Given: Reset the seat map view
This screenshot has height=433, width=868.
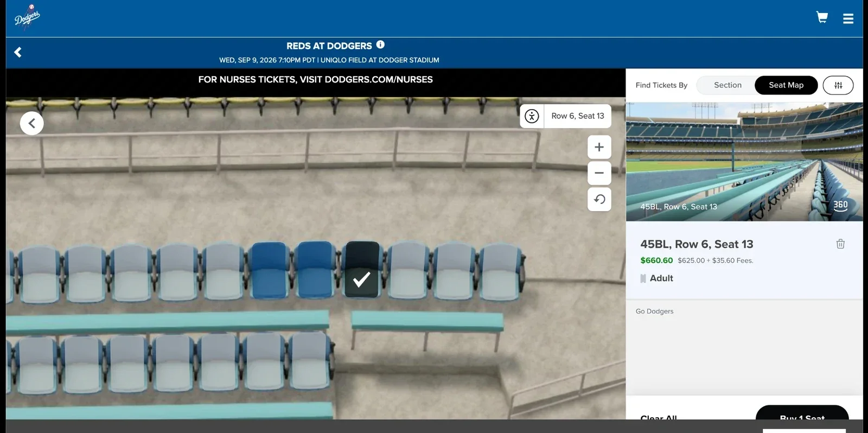Looking at the screenshot, I should (x=599, y=199).
